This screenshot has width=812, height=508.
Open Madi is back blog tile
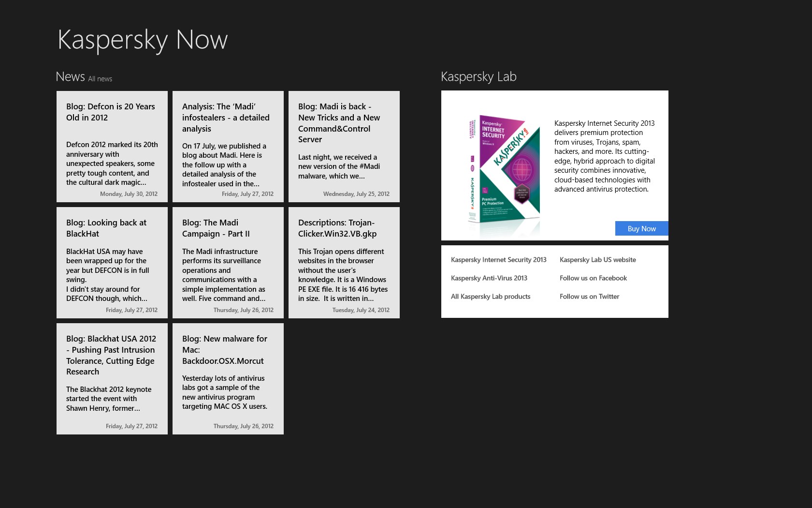(344, 147)
